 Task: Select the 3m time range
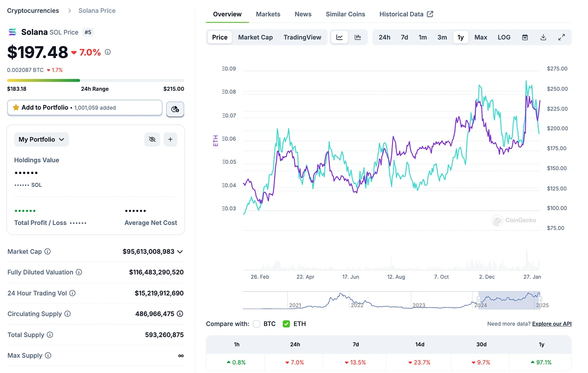click(442, 37)
